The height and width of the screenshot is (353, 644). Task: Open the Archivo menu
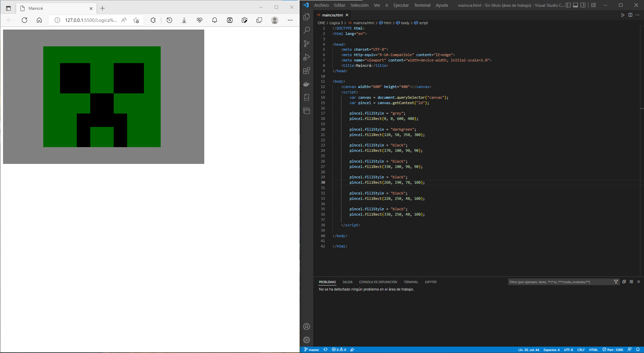pos(321,5)
